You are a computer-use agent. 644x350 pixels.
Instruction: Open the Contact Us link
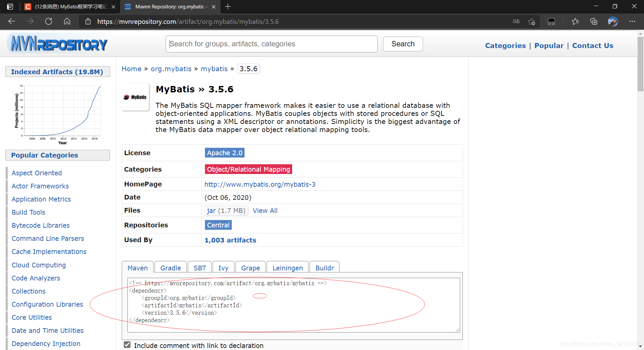coord(593,46)
